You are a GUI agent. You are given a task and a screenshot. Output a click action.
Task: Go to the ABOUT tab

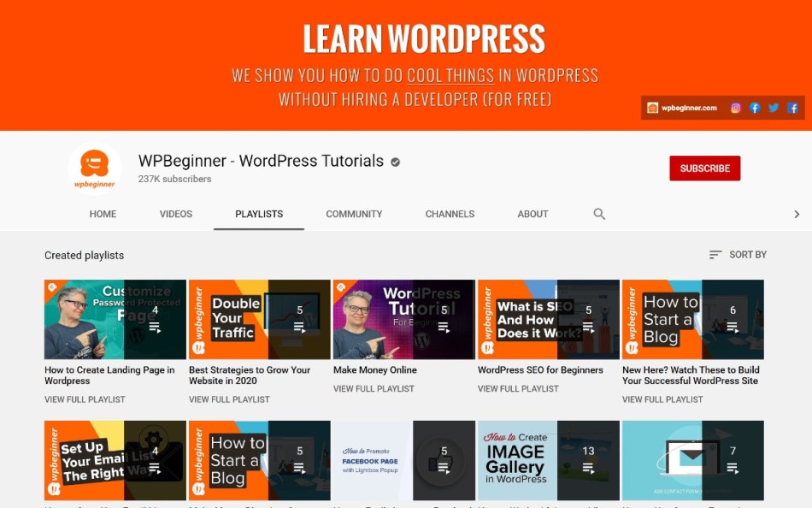[533, 214]
